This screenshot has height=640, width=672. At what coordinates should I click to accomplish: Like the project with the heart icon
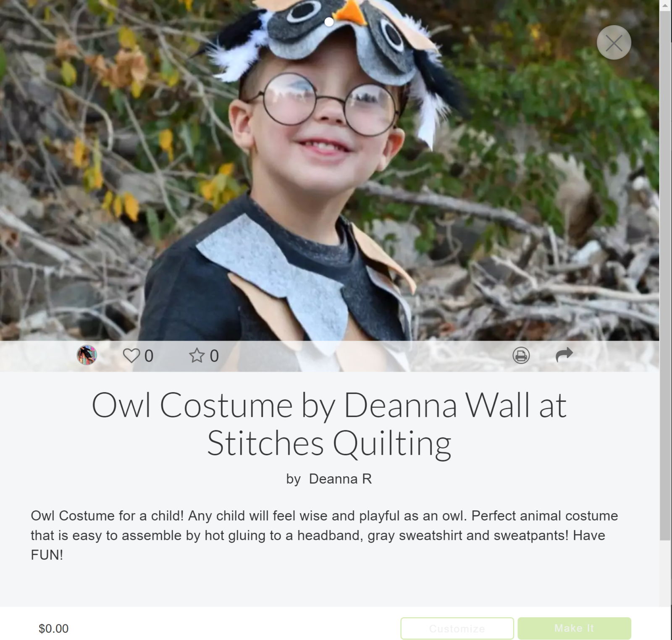pos(131,356)
